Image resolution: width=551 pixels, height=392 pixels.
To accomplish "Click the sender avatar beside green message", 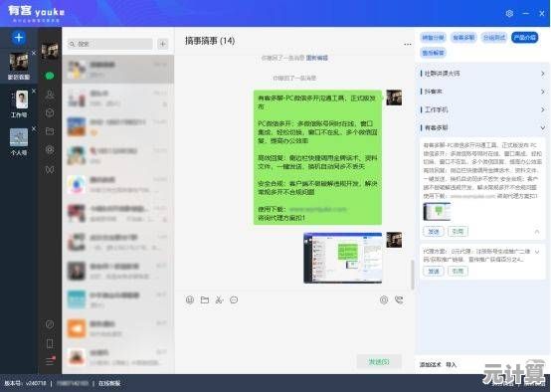I will coord(394,98).
